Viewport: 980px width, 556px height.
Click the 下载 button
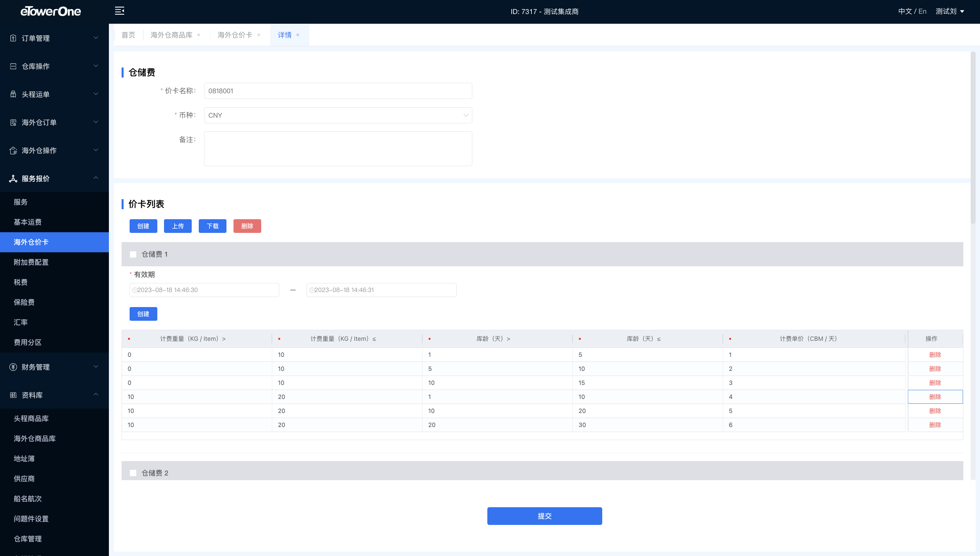click(212, 226)
